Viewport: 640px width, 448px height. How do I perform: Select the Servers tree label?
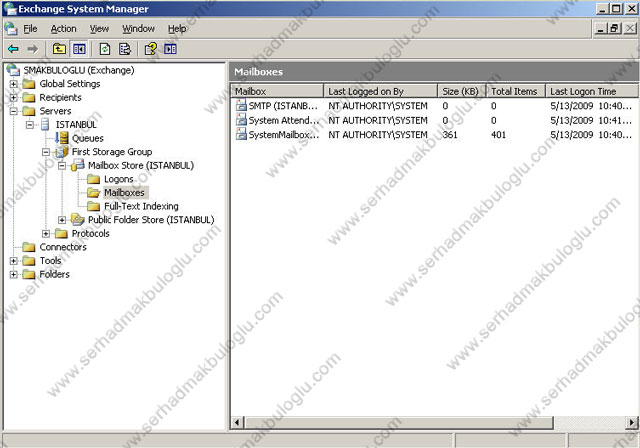pyautogui.click(x=55, y=111)
